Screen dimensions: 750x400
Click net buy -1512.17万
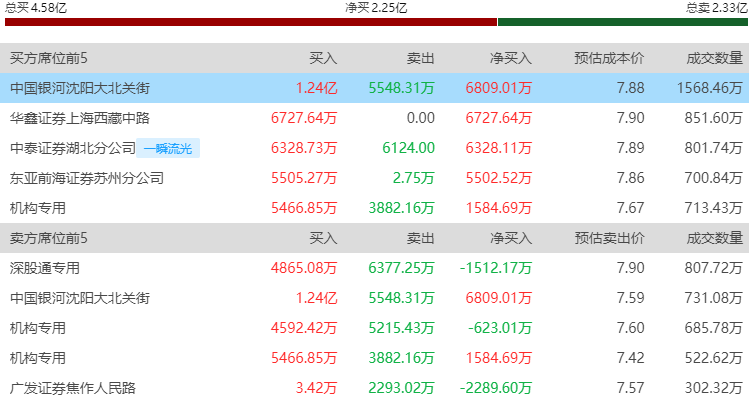[x=496, y=268]
